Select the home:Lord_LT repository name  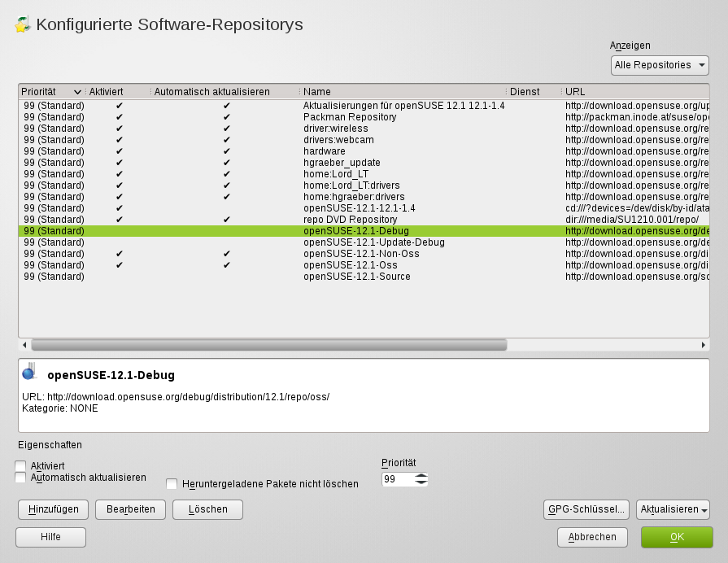click(x=336, y=174)
